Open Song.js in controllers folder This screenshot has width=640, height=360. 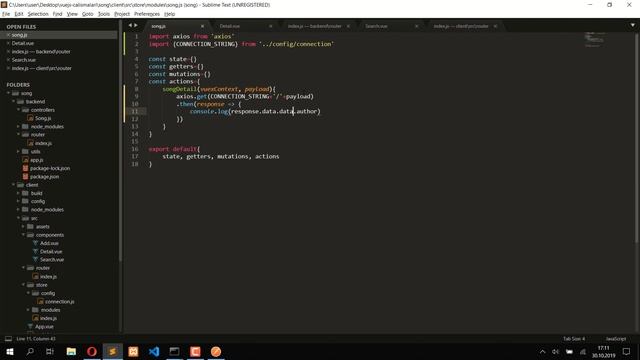click(43, 118)
